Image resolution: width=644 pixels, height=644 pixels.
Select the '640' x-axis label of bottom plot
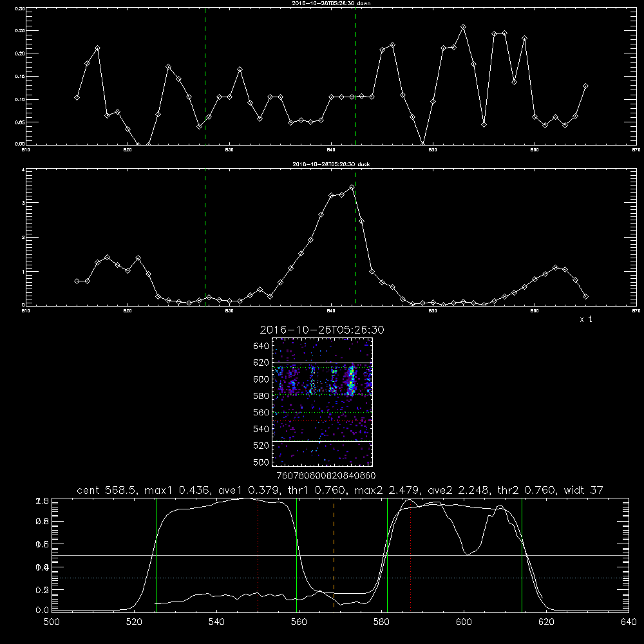pos(629,622)
